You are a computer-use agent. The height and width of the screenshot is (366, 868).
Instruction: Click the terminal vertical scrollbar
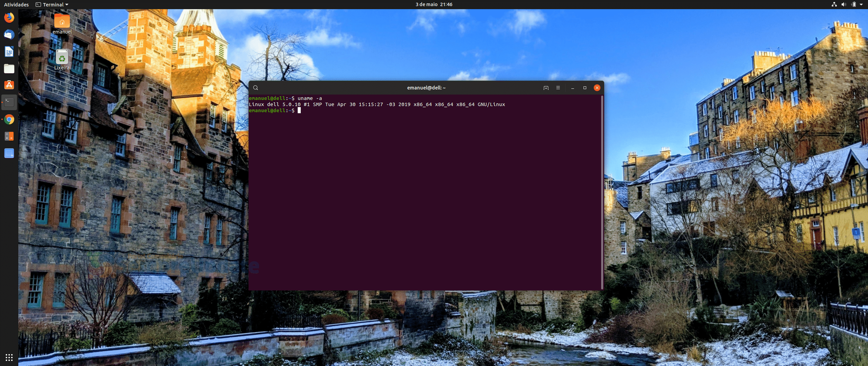tap(602, 192)
